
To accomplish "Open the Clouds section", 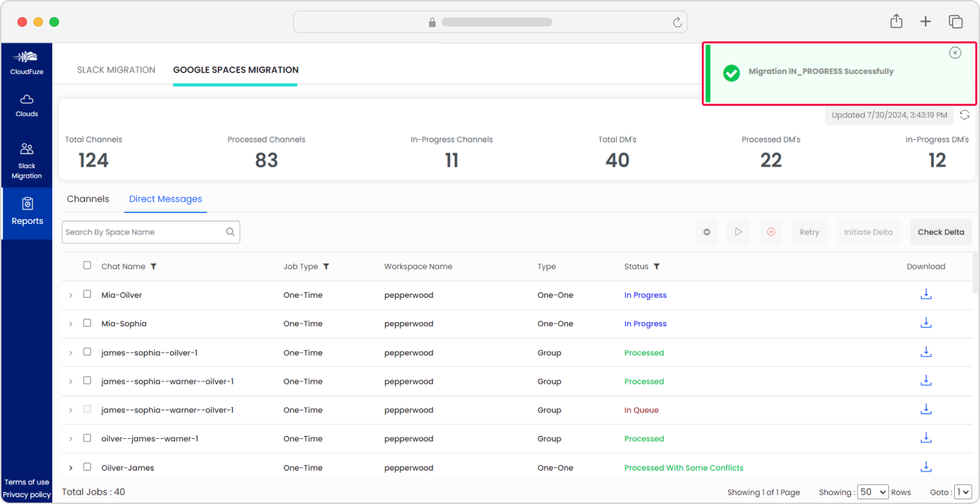I will [x=27, y=106].
